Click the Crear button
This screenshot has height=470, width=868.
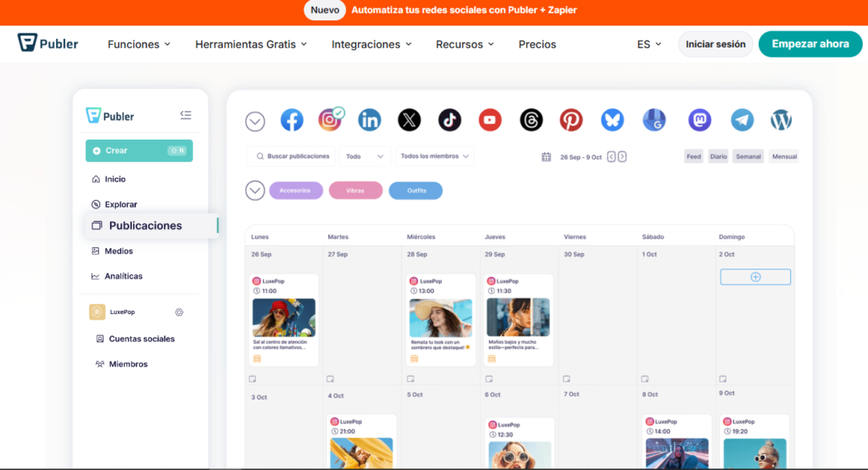[x=139, y=151]
